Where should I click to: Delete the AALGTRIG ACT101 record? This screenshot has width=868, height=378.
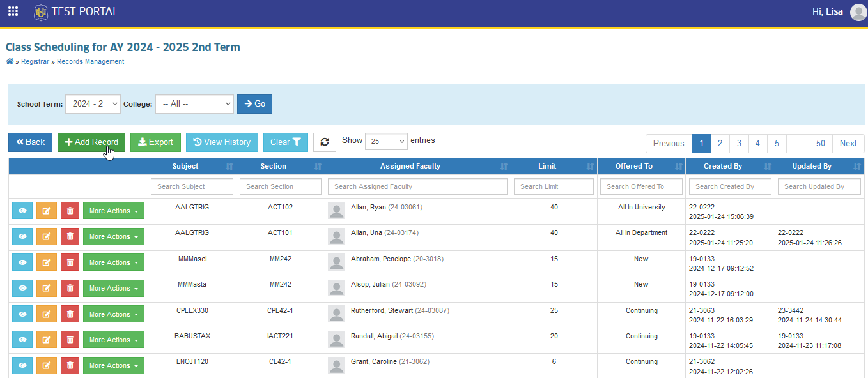tap(70, 236)
